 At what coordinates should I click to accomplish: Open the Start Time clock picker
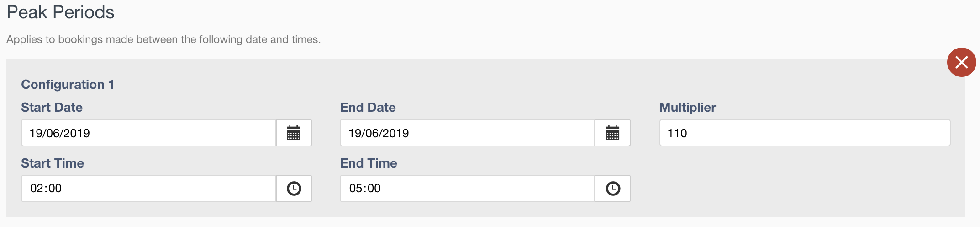(294, 189)
